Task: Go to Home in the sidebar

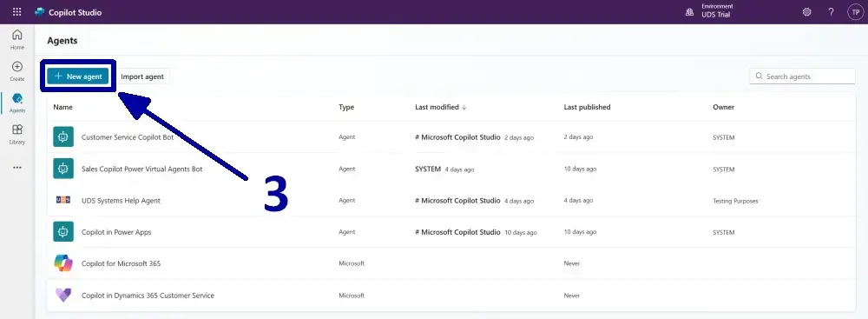Action: (17, 39)
